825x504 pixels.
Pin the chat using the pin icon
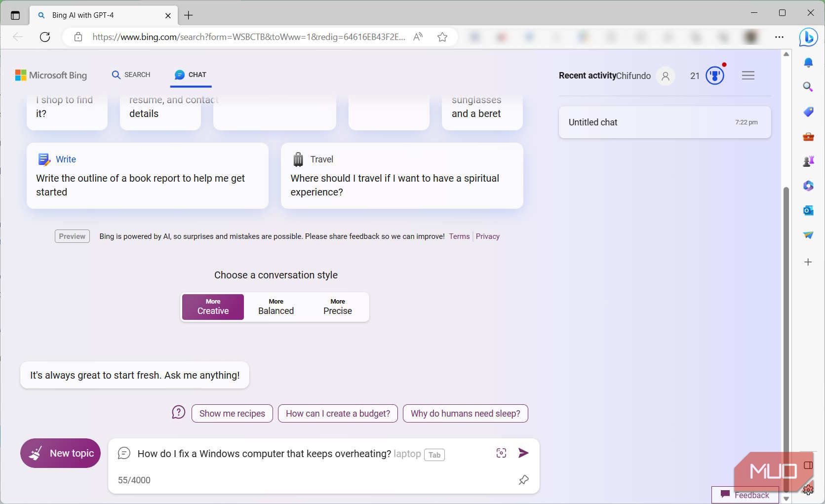523,480
